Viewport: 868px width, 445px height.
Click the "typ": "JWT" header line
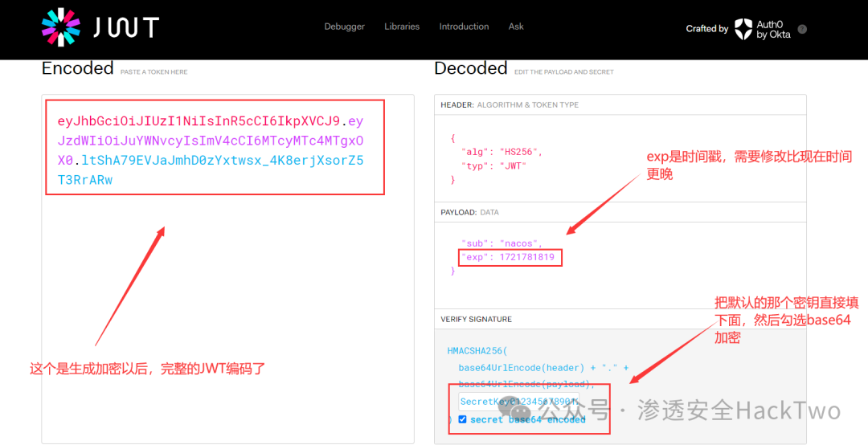pyautogui.click(x=493, y=165)
